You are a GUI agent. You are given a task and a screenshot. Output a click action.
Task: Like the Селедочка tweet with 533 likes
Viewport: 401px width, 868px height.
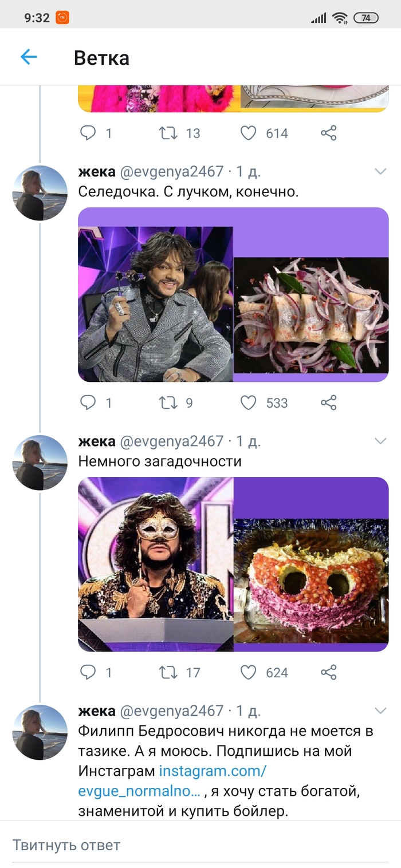click(x=248, y=403)
